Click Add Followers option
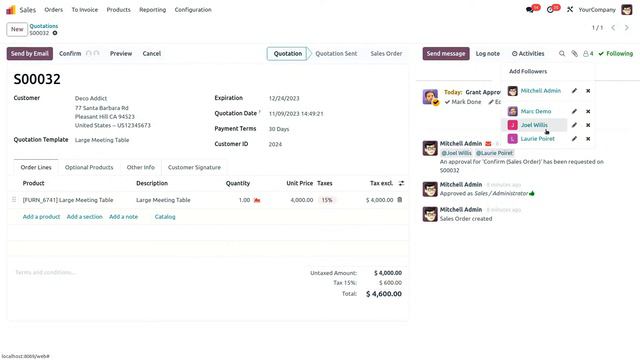Screen dimensions: 640x360 click(x=528, y=71)
